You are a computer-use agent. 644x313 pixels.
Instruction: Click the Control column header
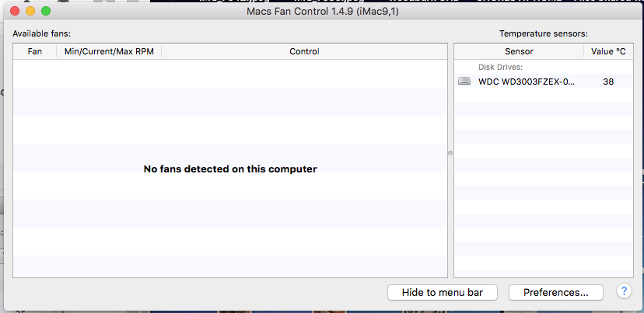(x=304, y=51)
